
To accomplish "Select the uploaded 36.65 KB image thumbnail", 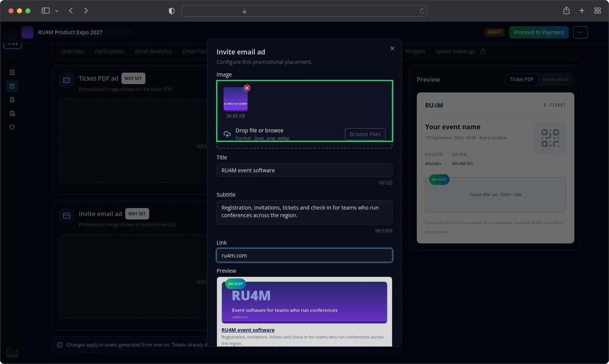I will click(236, 99).
